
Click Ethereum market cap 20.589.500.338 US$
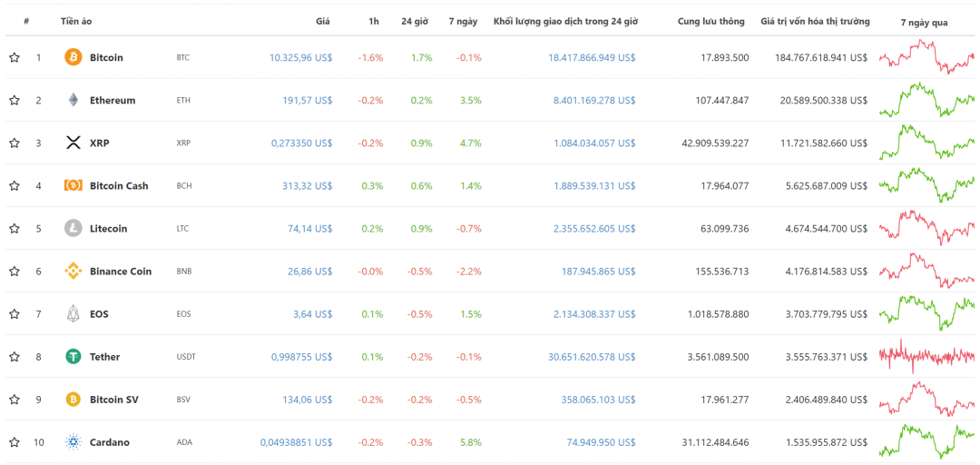(x=824, y=100)
